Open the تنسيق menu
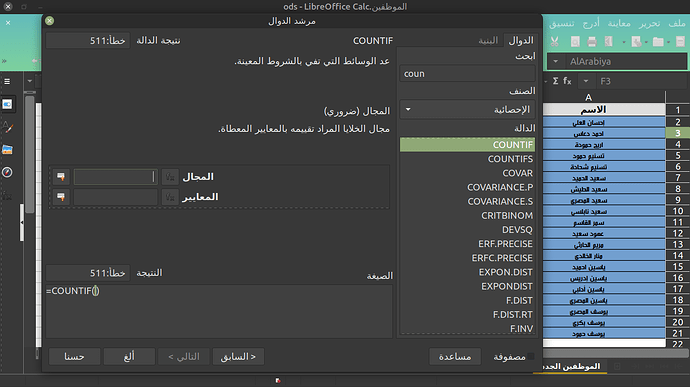The image size is (690, 387). (562, 24)
